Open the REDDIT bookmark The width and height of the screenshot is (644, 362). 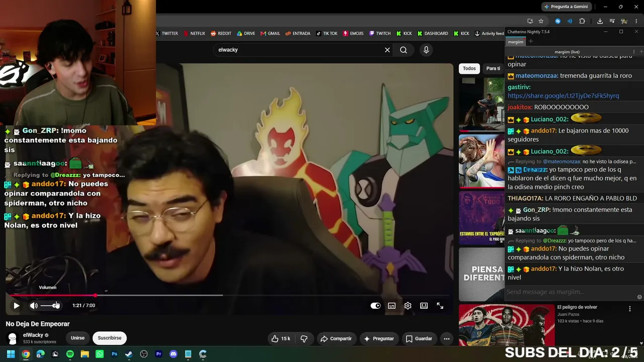(221, 34)
